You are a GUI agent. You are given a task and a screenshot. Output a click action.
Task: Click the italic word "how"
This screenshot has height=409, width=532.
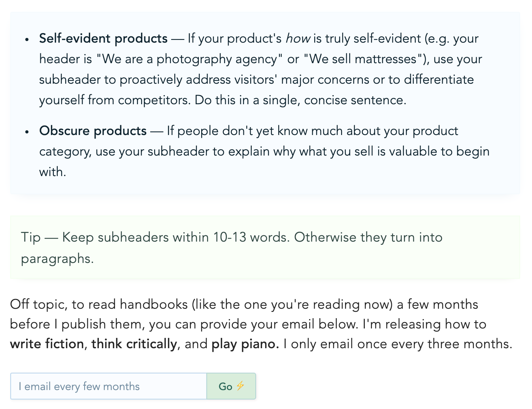(x=298, y=38)
